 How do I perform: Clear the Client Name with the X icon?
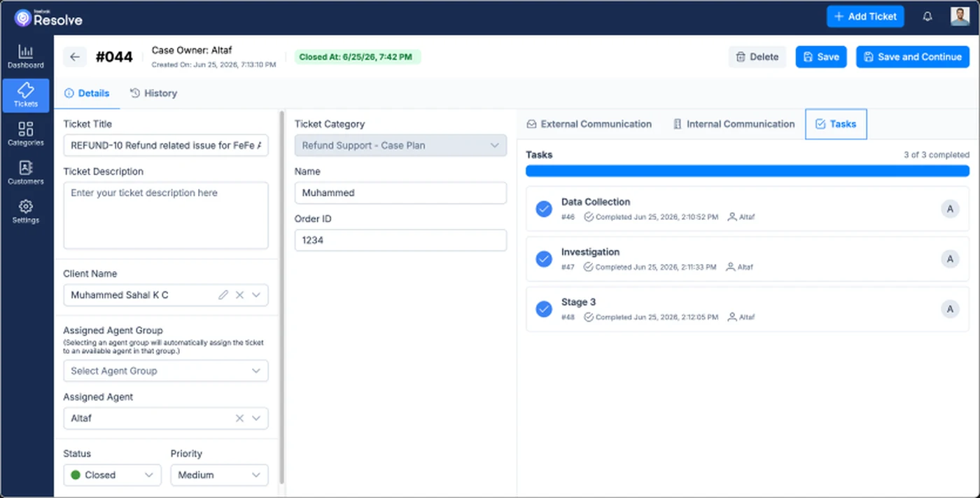click(x=239, y=295)
